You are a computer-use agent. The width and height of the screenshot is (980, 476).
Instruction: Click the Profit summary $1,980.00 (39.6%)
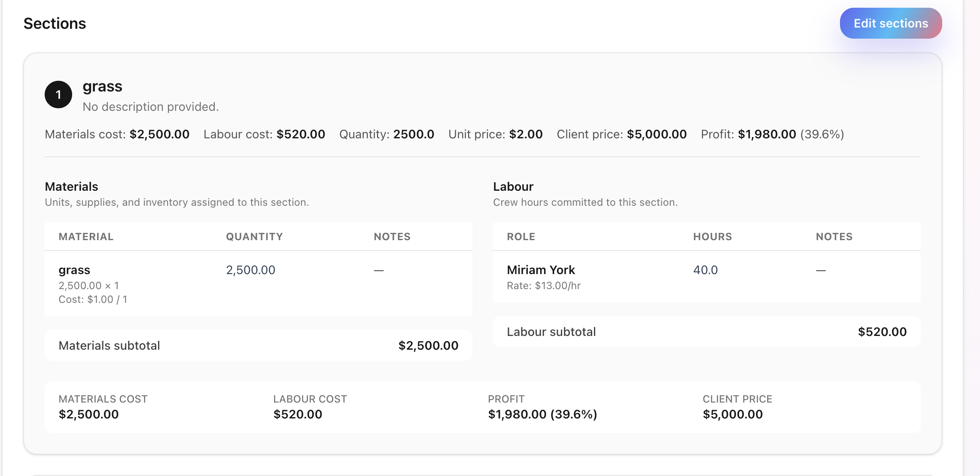pos(772,134)
